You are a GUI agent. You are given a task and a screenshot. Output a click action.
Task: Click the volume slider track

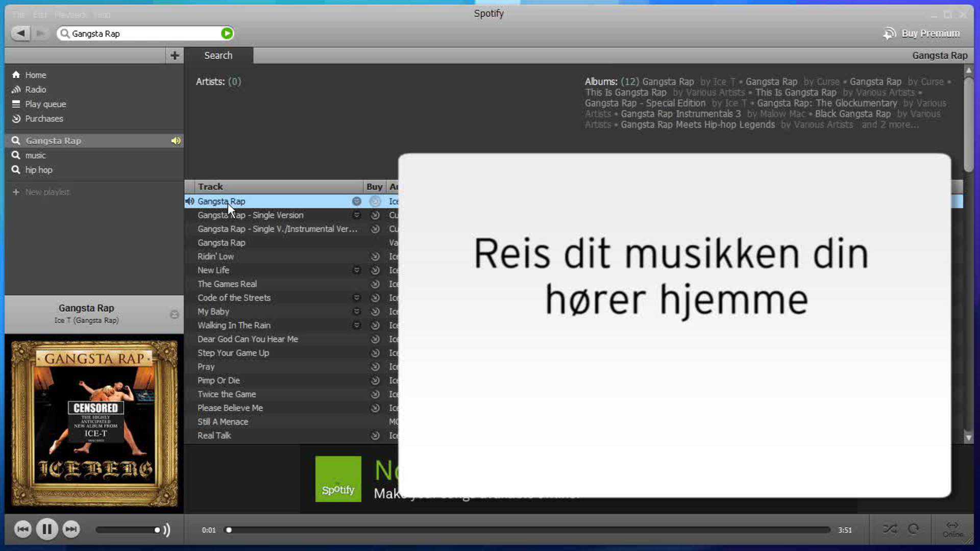[128, 530]
